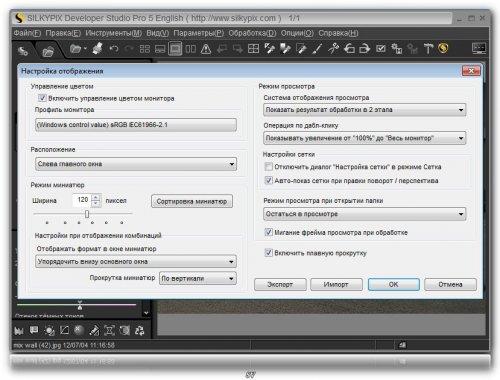Toggle 'Включить управление цветом монитора' checkbox
This screenshot has width=500, height=380.
coord(42,98)
